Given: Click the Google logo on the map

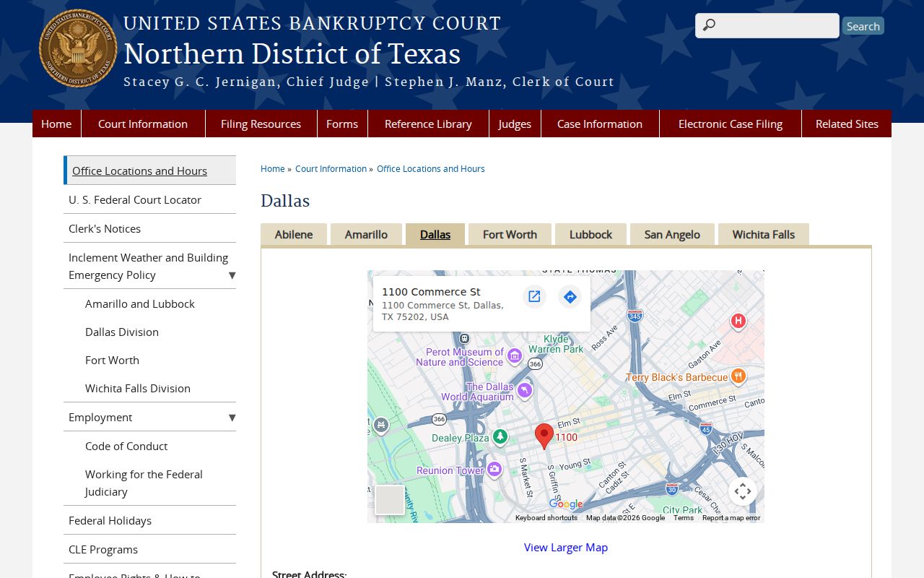Looking at the screenshot, I should 566,504.
